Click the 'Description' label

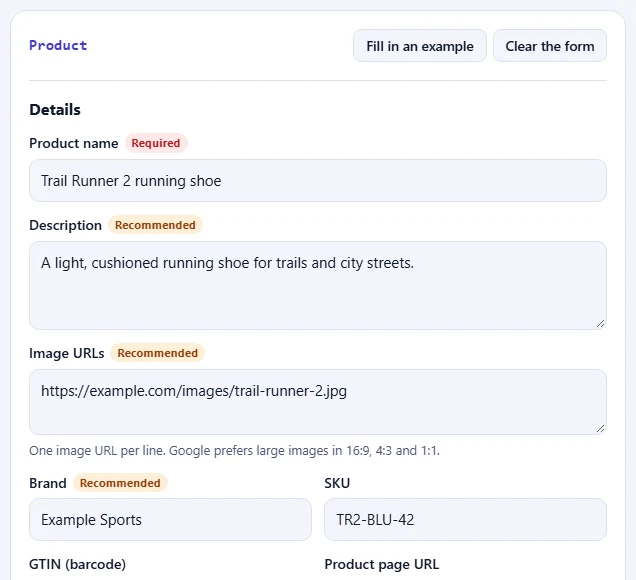(65, 226)
